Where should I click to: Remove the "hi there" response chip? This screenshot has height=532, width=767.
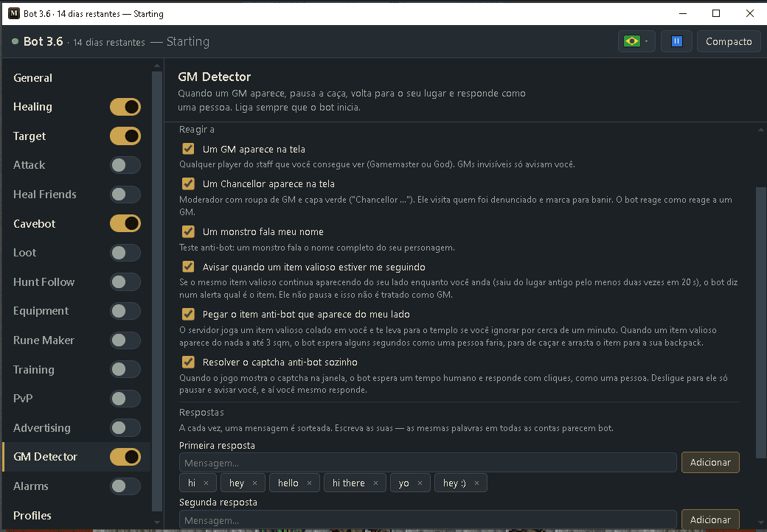point(375,483)
